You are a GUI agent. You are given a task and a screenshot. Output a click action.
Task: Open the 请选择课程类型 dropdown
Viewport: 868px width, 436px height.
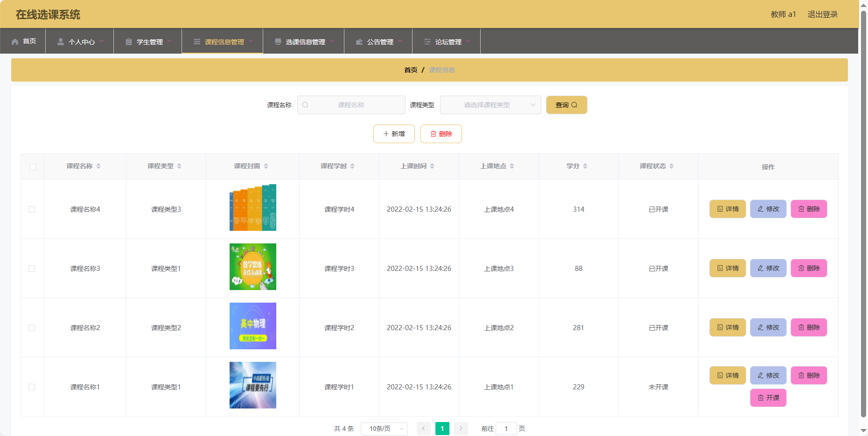coord(490,105)
